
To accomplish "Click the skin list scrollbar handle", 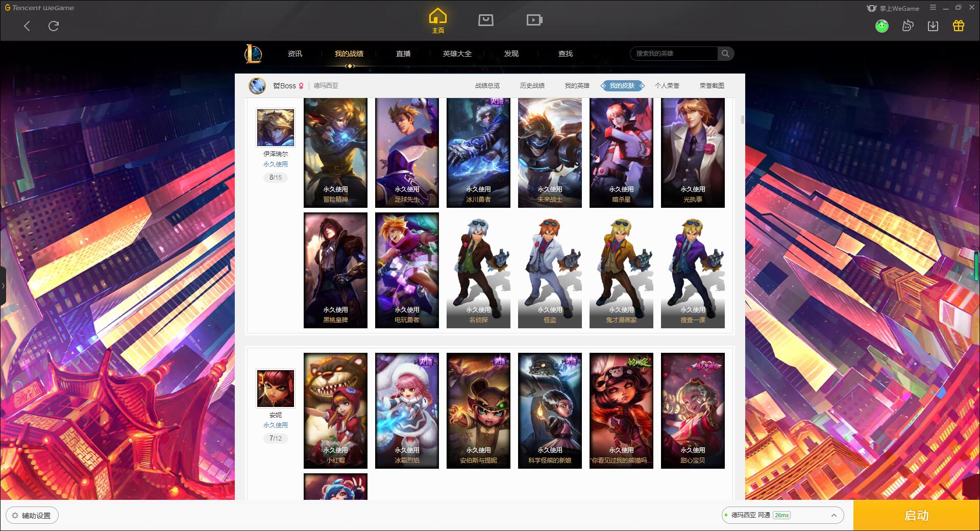I will tap(742, 120).
